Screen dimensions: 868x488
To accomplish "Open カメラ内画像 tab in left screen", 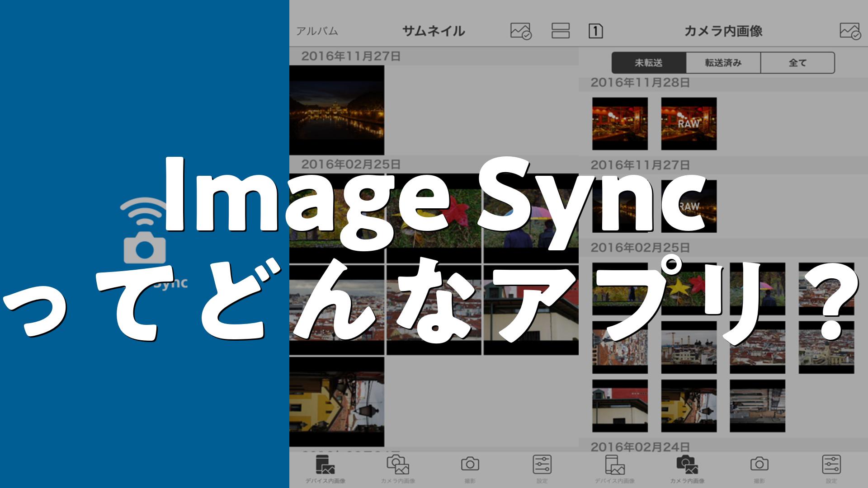I will pos(397,469).
